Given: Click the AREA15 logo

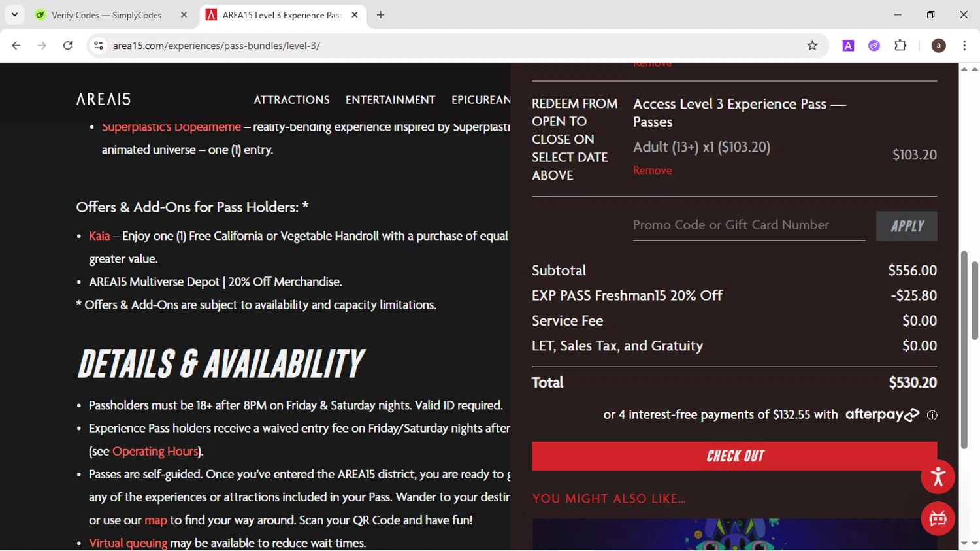Looking at the screenshot, I should pyautogui.click(x=103, y=99).
